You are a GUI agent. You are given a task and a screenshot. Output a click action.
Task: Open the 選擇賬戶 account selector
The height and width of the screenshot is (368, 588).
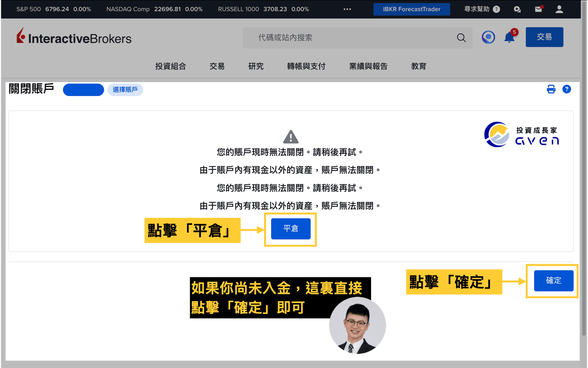click(x=125, y=90)
